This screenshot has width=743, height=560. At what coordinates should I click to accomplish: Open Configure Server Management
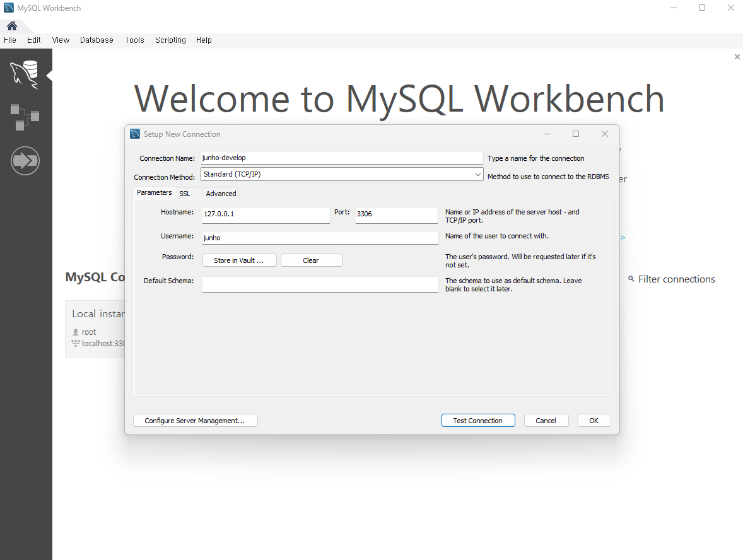click(x=195, y=420)
